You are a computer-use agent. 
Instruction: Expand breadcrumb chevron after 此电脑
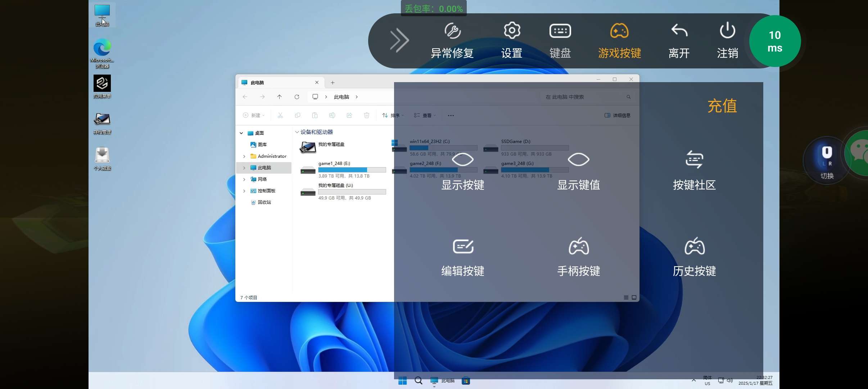pyautogui.click(x=357, y=97)
